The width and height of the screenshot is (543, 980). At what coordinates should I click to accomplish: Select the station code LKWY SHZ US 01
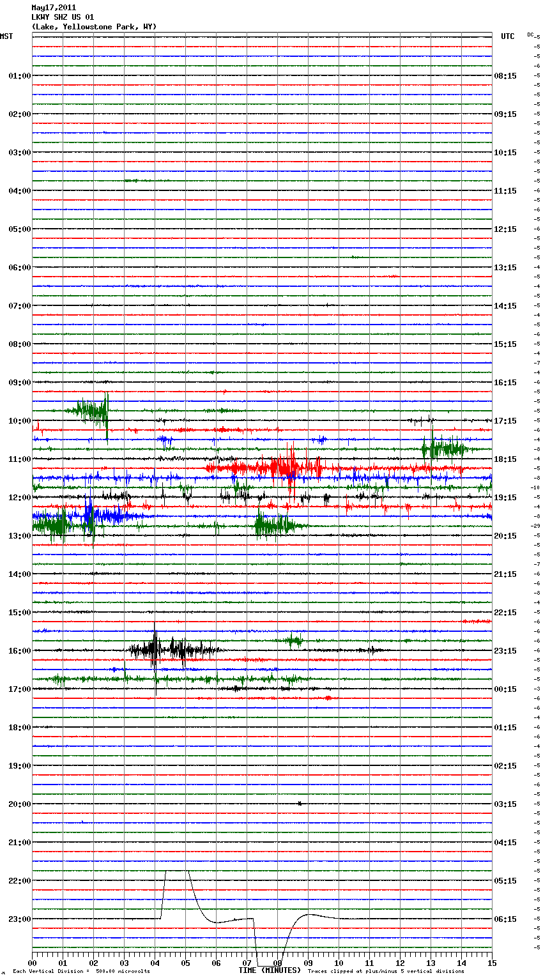63,17
